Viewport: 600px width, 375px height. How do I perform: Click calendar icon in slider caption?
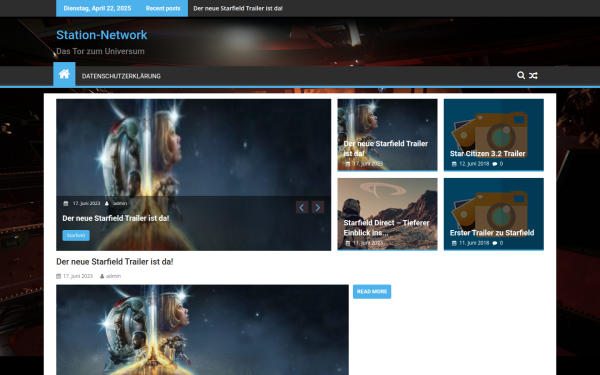[x=66, y=204]
